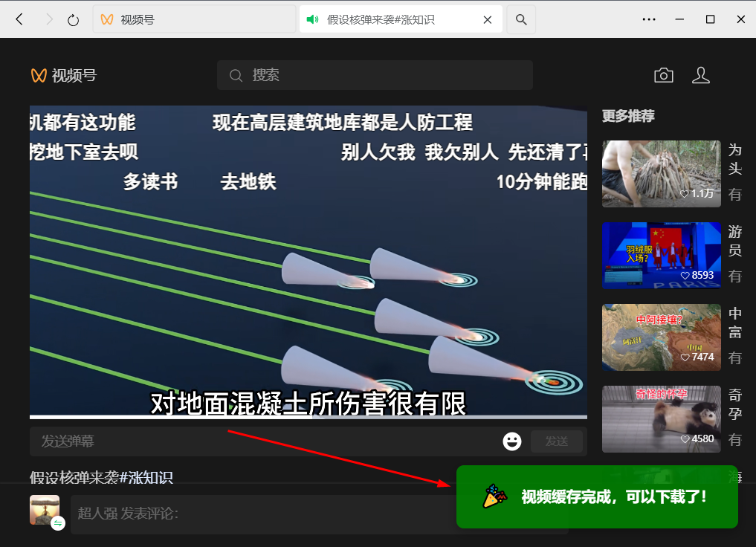This screenshot has width=756, height=547.
Task: Open the user profile icon
Action: (700, 75)
